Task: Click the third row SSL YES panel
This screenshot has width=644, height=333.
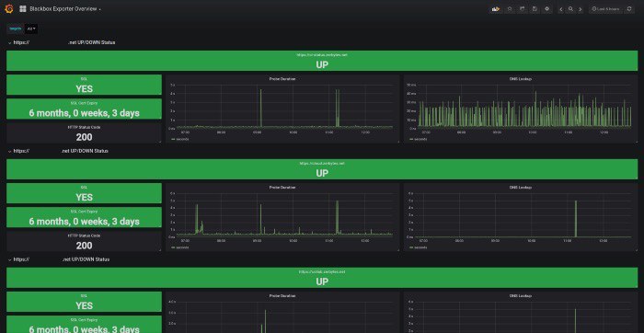Action: [x=84, y=302]
